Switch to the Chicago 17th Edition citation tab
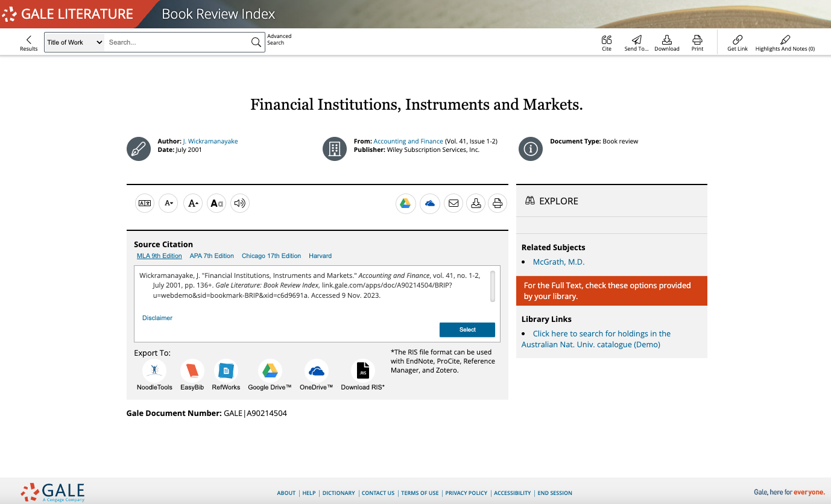Screen dimensions: 831x504 click(271, 256)
